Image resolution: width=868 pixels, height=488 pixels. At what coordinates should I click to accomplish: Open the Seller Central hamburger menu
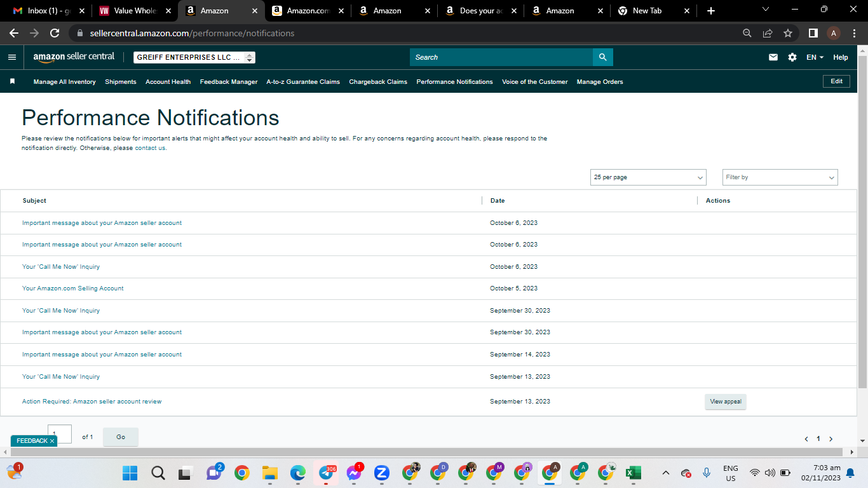[x=12, y=57]
